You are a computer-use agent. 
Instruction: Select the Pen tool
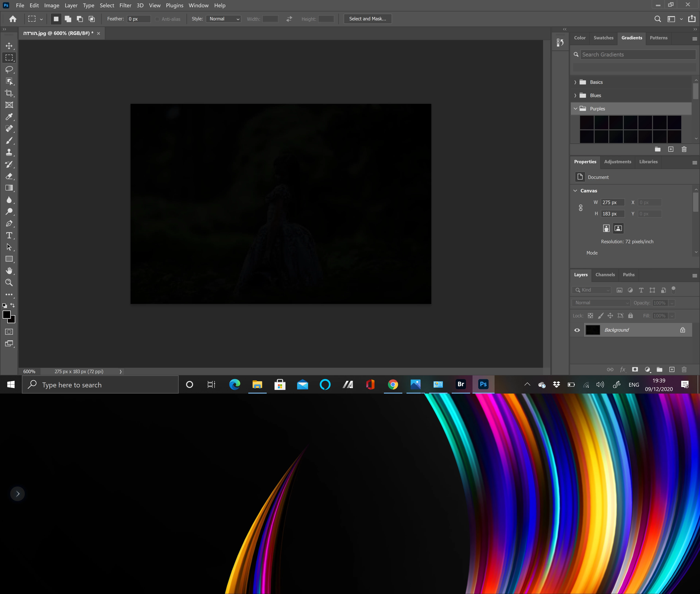pos(9,224)
